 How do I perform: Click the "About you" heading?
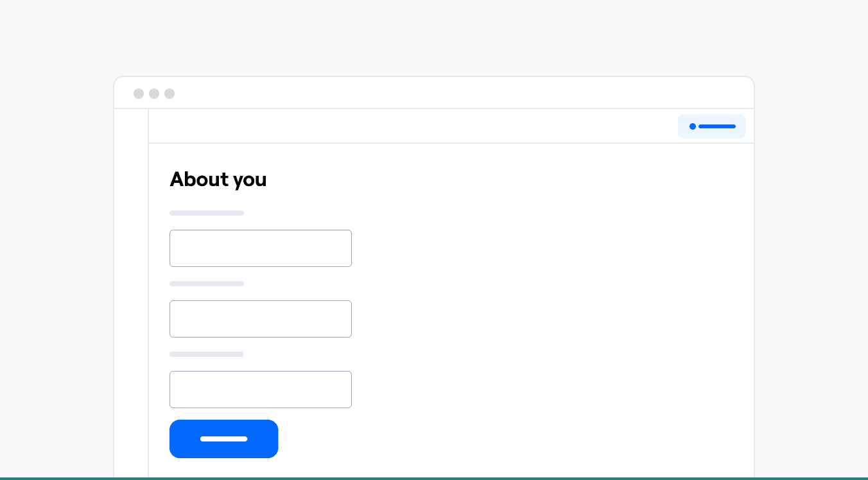click(218, 180)
